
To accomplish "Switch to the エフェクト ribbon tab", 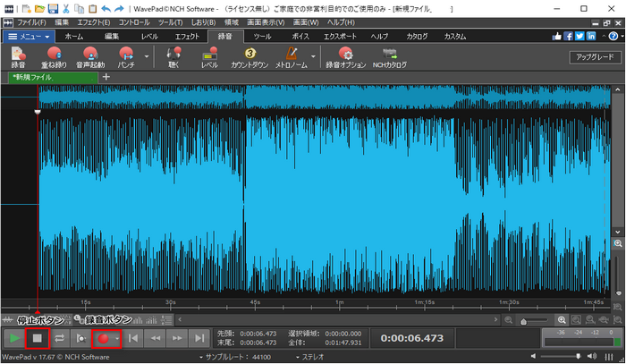I will (186, 37).
